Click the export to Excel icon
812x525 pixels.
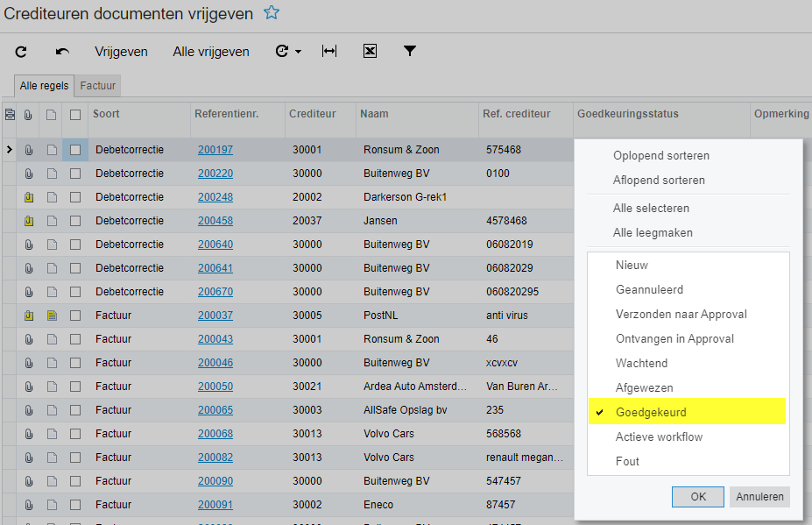370,51
